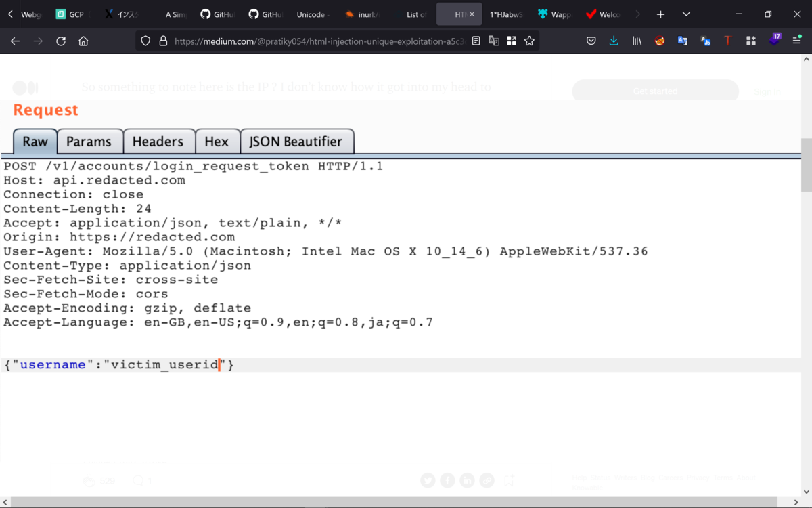
Task: Click the red T extension icon
Action: pyautogui.click(x=727, y=41)
